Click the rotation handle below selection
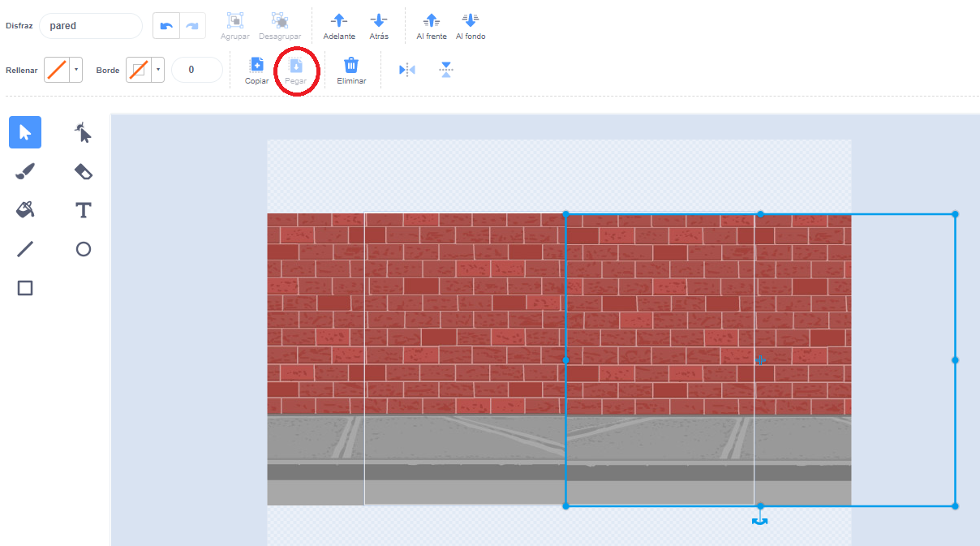 [760, 521]
